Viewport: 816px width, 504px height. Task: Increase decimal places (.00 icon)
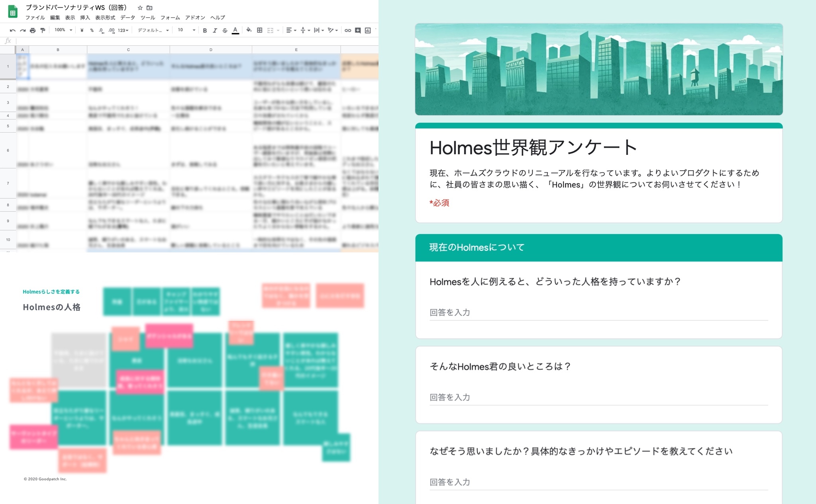tap(112, 30)
